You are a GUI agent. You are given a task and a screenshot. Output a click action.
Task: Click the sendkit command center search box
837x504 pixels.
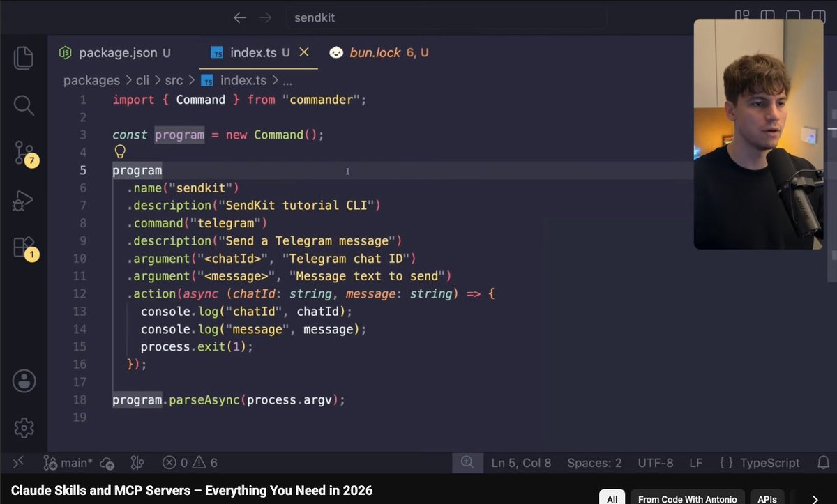tap(446, 17)
